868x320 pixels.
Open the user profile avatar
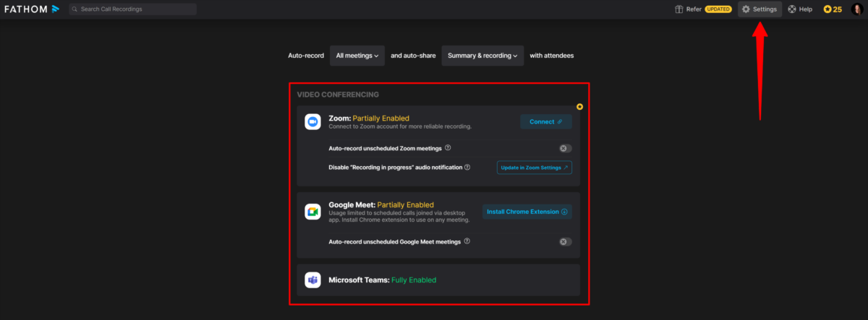click(x=857, y=9)
